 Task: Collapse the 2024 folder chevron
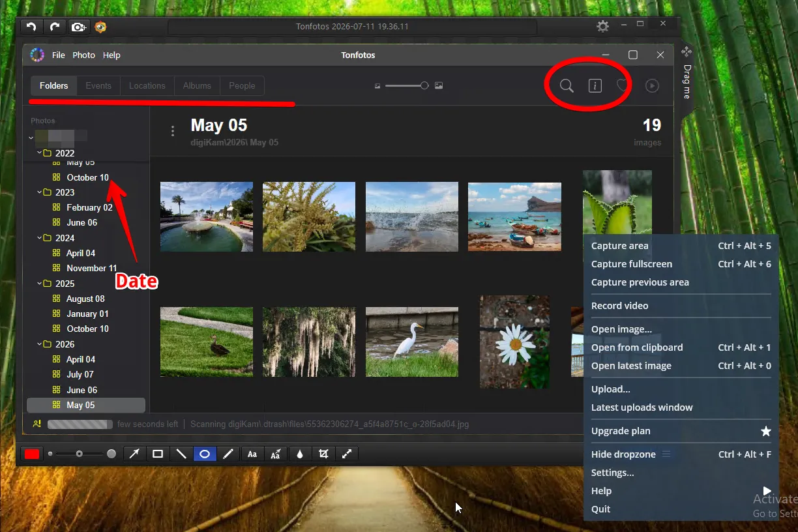point(39,238)
